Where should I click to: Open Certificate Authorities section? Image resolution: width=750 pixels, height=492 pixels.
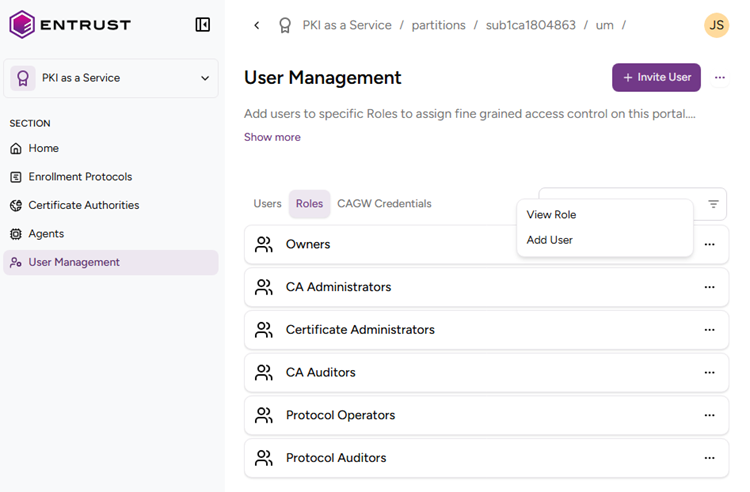[x=83, y=205]
